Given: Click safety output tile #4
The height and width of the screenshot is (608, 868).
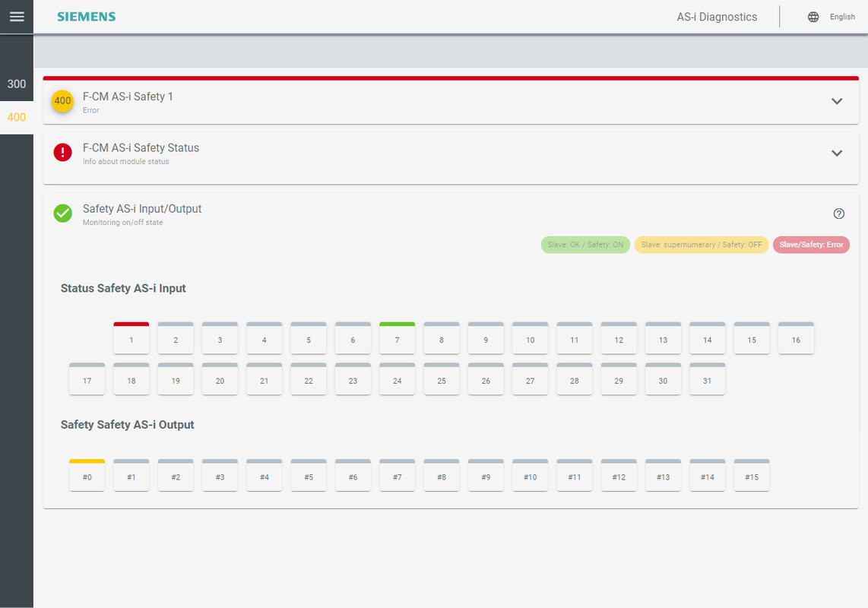Looking at the screenshot, I should click(264, 475).
